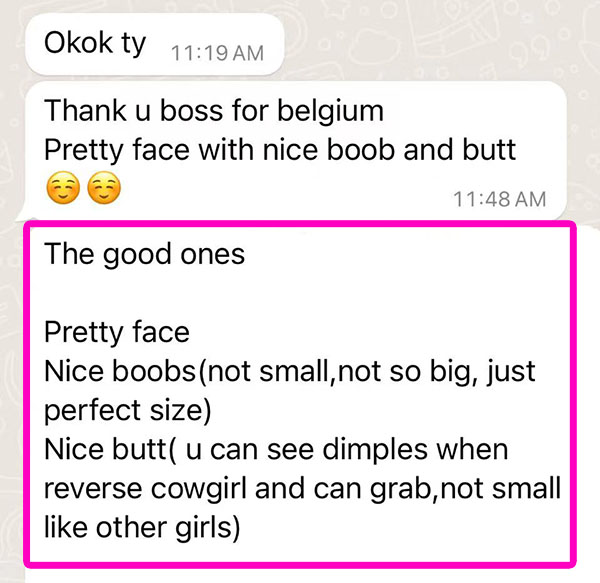Click the word "dimples" in highlighted message
The image size is (600, 583).
pyautogui.click(x=375, y=450)
